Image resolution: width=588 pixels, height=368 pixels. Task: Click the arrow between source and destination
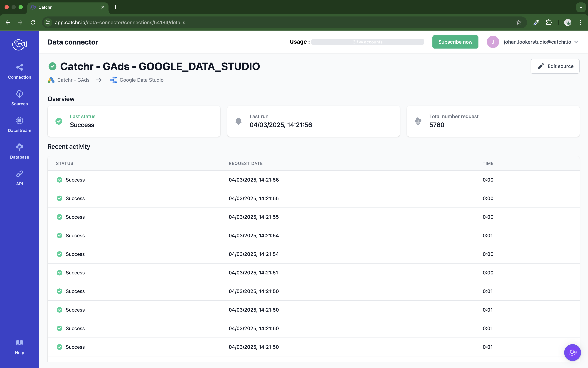coord(99,80)
